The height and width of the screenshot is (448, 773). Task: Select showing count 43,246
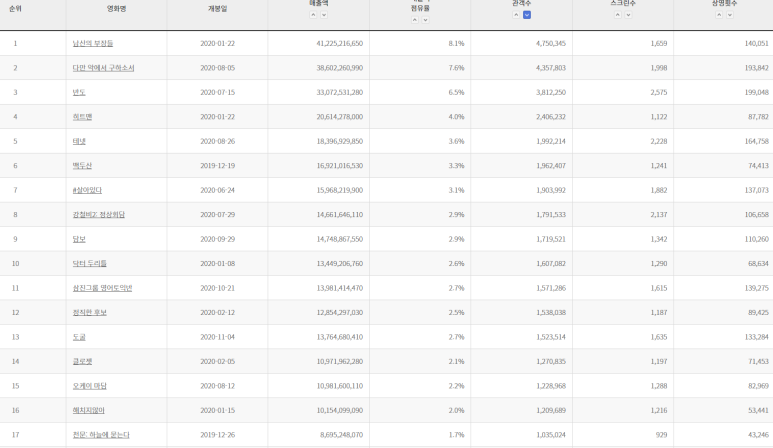[x=758, y=435]
